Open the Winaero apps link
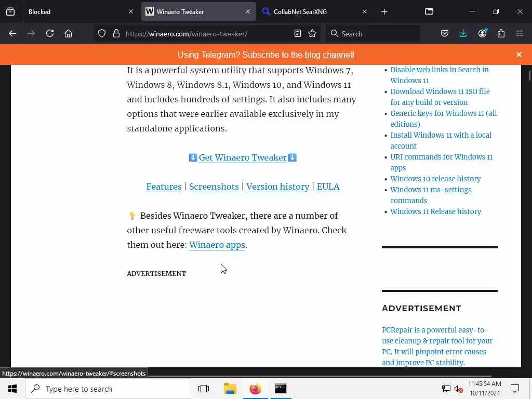The image size is (532, 399). (217, 245)
